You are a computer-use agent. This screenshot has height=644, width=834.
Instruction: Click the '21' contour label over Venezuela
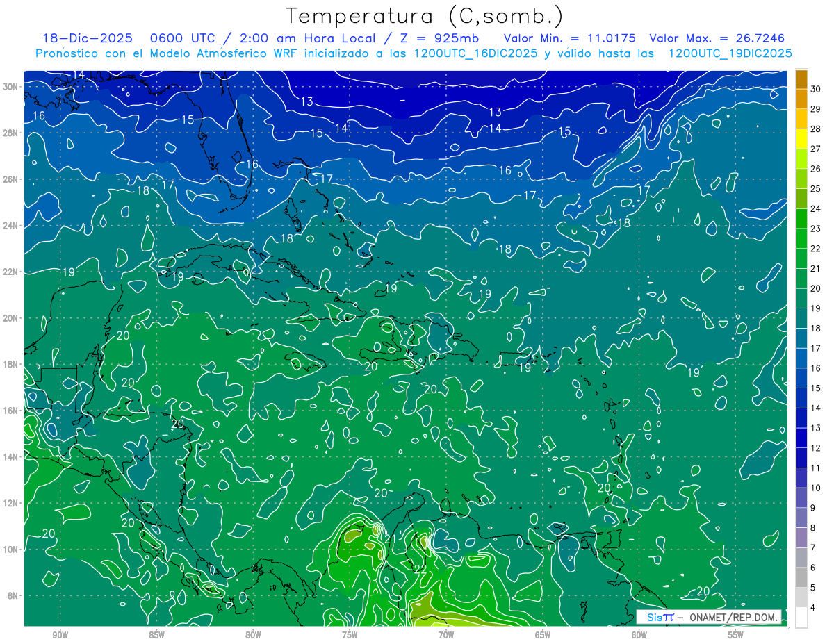coord(389,539)
